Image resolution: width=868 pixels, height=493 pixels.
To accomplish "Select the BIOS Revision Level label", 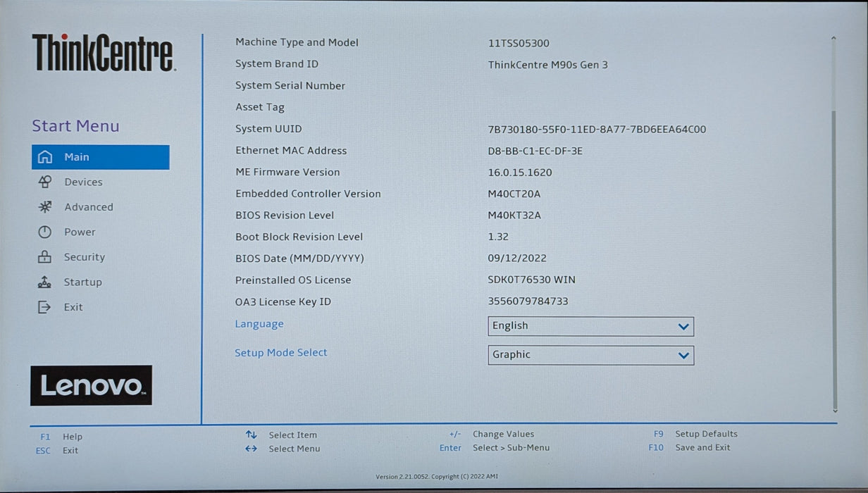I will click(285, 216).
